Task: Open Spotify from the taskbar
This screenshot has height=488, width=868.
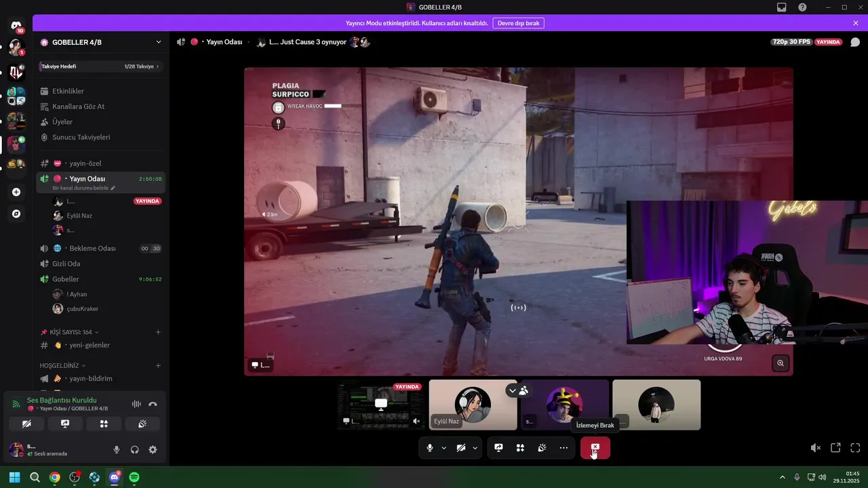Action: click(134, 477)
